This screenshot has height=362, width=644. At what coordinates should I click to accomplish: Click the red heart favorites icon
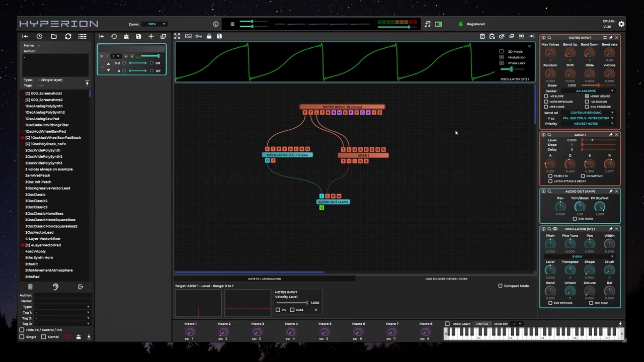tap(68, 337)
